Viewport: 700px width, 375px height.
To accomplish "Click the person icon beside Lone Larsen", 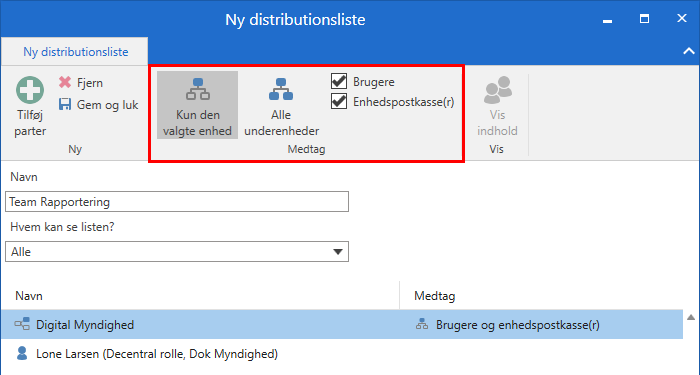I will [x=22, y=353].
